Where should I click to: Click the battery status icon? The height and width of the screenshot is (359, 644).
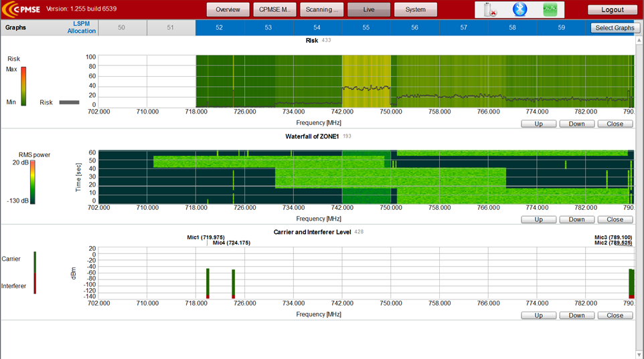tap(490, 9)
